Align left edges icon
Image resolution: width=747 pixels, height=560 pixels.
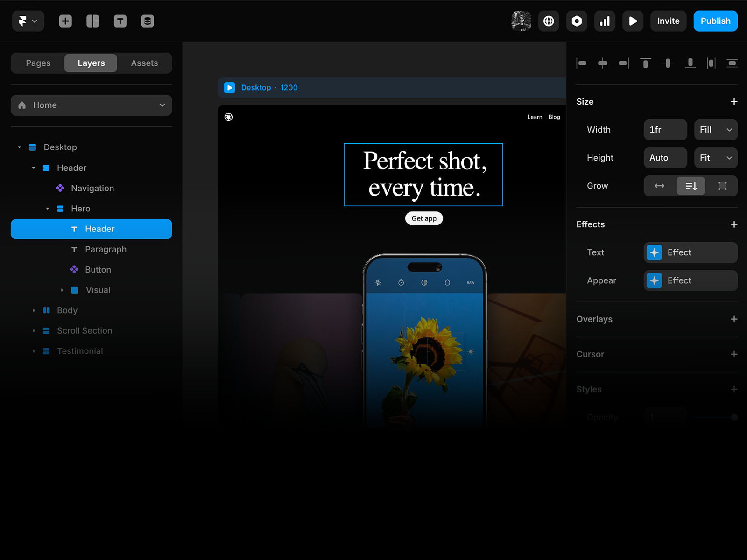[x=581, y=63]
